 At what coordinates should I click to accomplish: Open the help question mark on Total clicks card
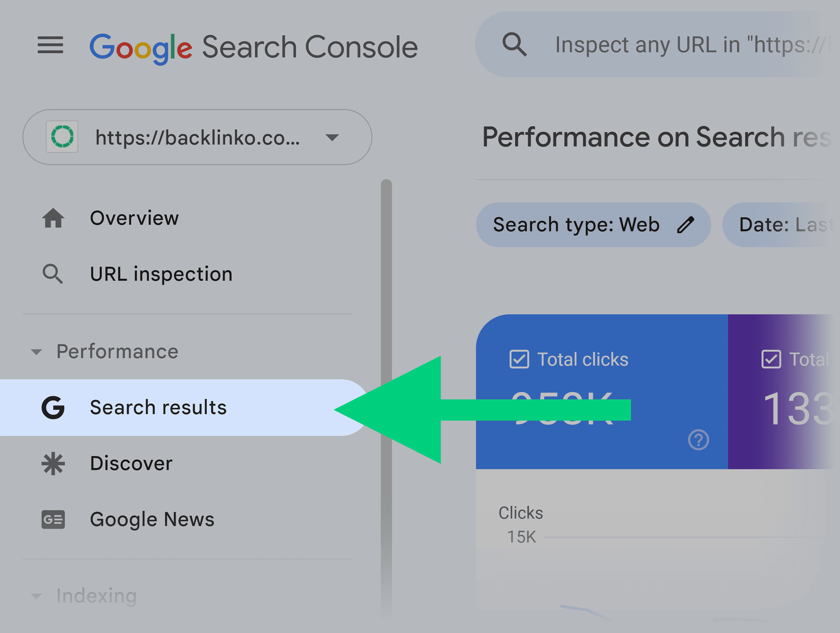tap(698, 440)
